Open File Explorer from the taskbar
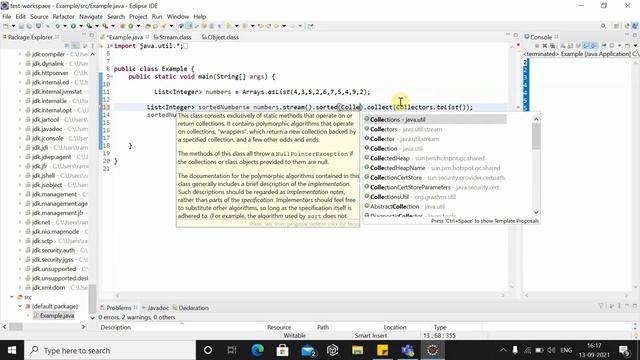This screenshot has height=360, width=640. click(x=358, y=350)
